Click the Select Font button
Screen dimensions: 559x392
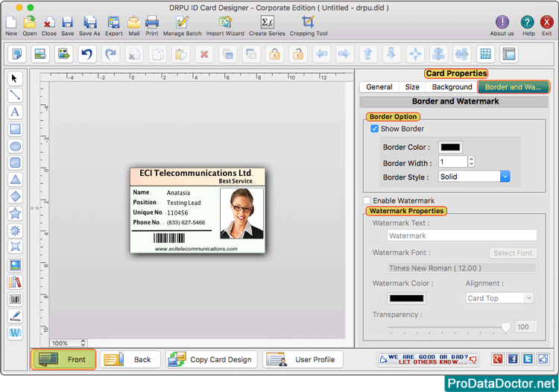coord(513,253)
